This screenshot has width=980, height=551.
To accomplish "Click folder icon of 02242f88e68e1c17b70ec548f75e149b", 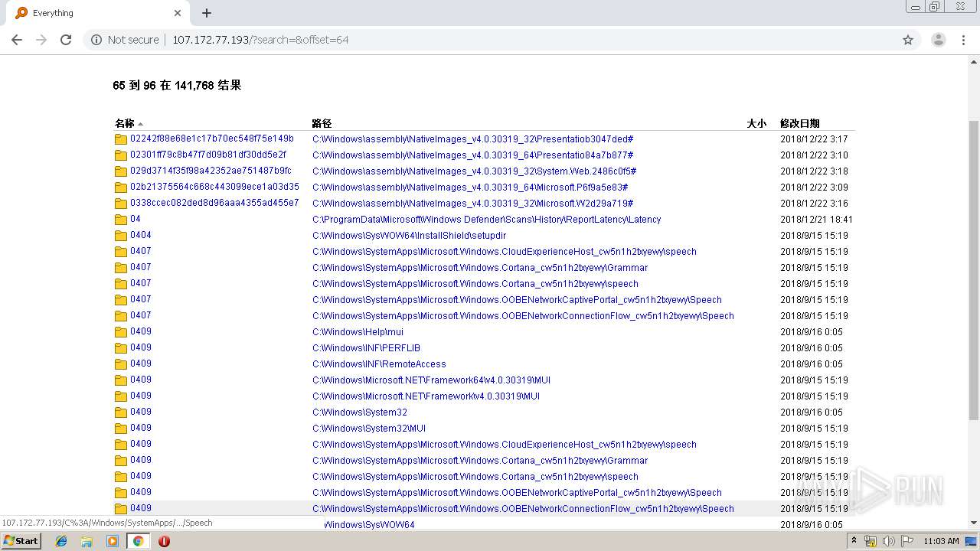I will (x=121, y=139).
